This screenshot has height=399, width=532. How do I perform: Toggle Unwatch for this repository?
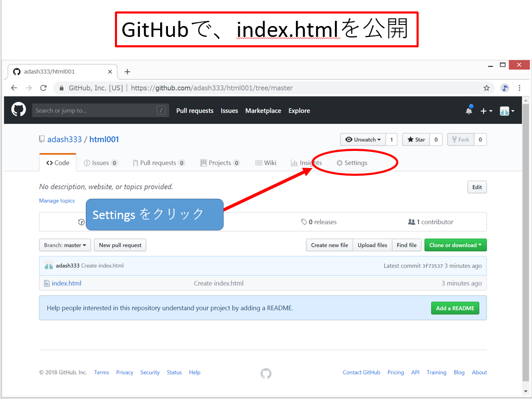coord(363,139)
